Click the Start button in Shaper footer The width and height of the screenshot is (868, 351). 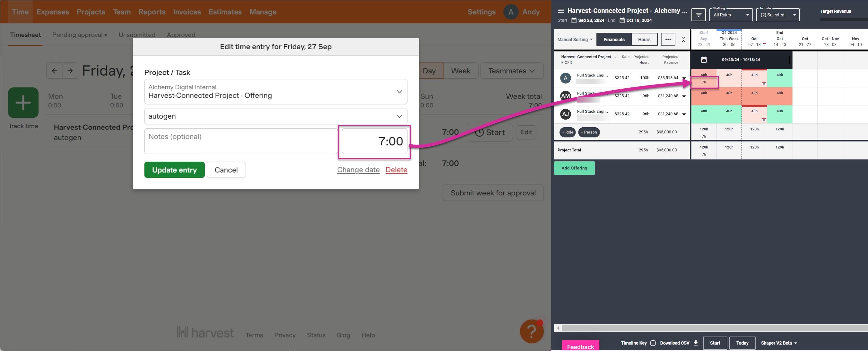pos(715,343)
